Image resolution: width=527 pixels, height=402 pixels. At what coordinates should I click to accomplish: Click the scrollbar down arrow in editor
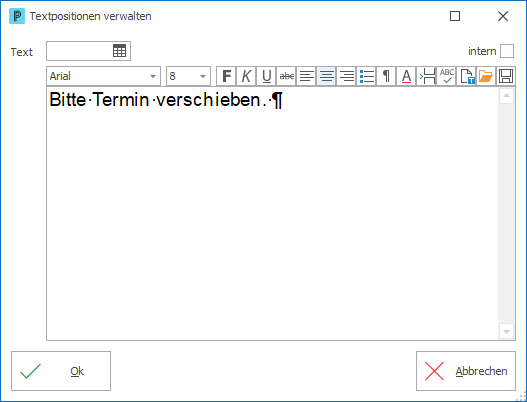(x=506, y=332)
